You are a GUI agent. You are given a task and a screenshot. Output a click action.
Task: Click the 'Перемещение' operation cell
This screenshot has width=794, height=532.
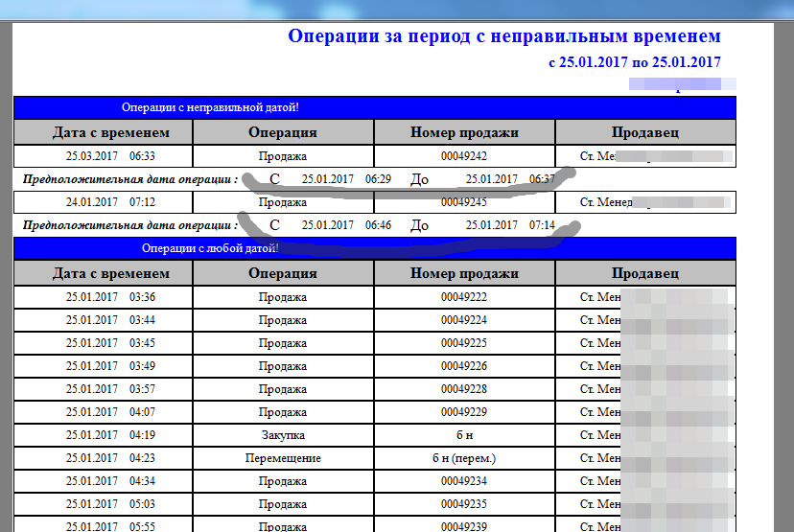tap(283, 458)
